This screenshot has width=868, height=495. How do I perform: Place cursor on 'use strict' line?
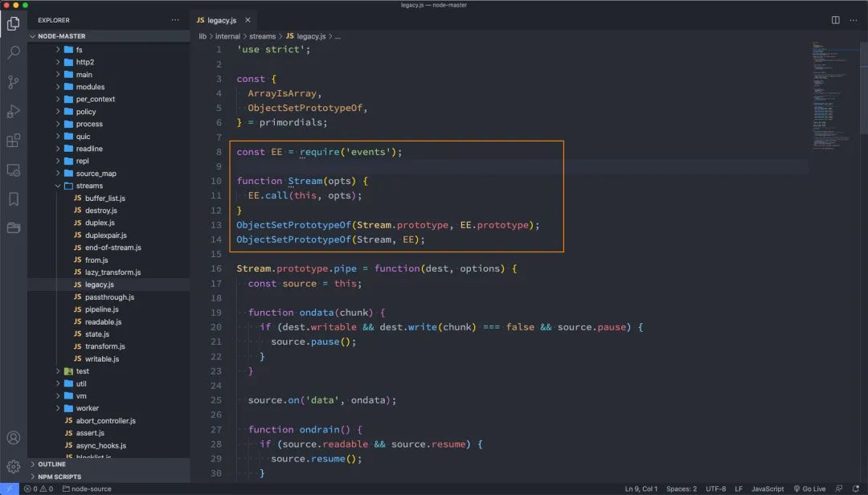[x=273, y=49]
